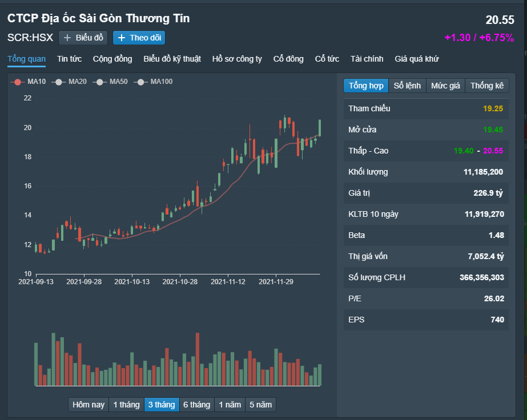527x420 pixels.
Task: Toggle the MA10 legend marker
Action: click(18, 82)
